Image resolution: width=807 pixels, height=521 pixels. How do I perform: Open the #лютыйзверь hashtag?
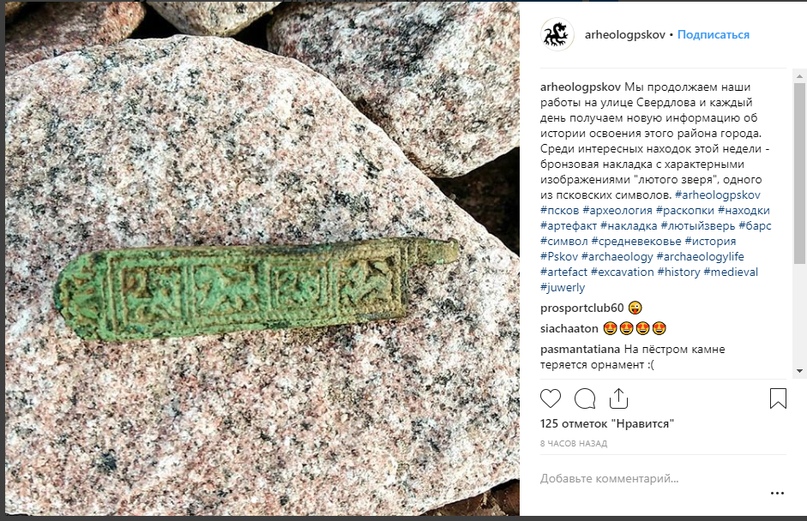[698, 225]
